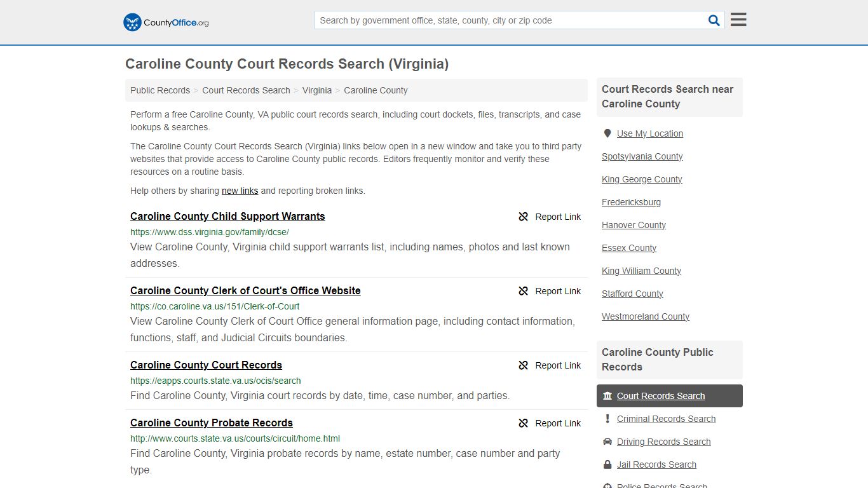Click Report Link text for Clerk of Court's Office
The width and height of the screenshot is (868, 488).
tap(558, 291)
